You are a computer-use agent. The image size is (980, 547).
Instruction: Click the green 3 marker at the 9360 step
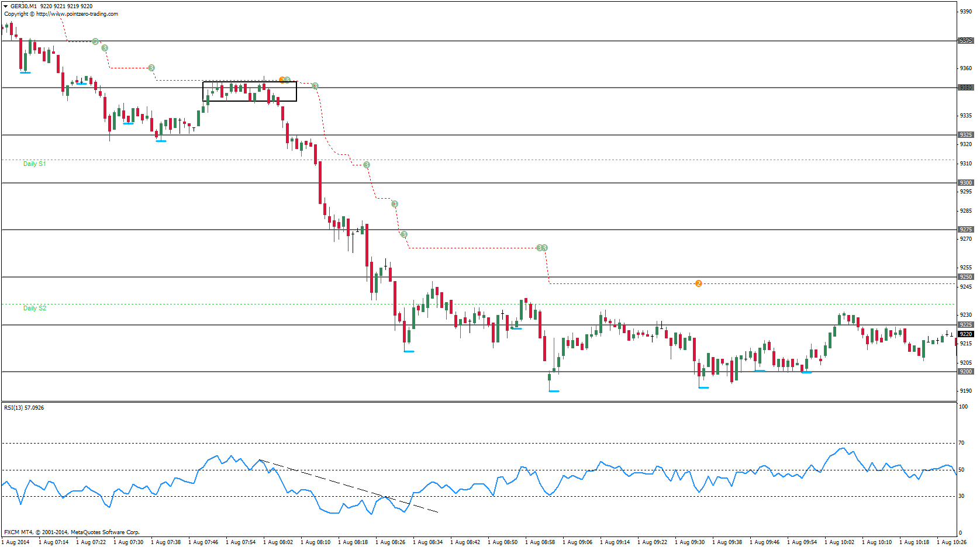(151, 68)
